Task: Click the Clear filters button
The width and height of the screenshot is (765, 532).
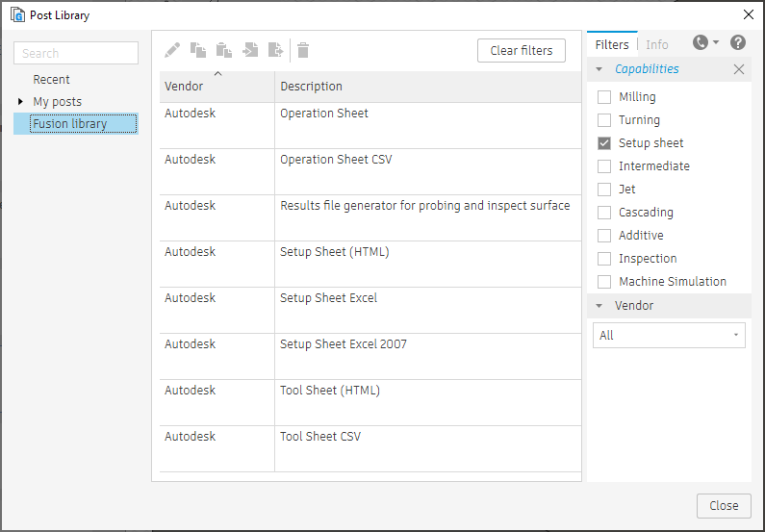Action: click(x=521, y=50)
